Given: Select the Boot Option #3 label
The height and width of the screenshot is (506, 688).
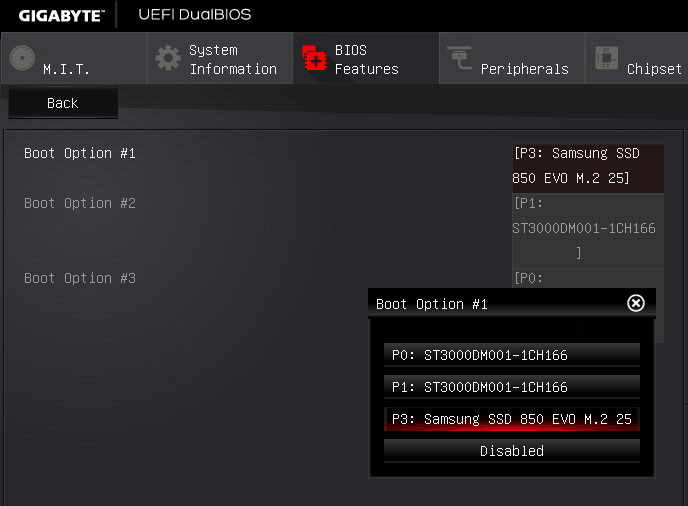Looking at the screenshot, I should point(80,278).
